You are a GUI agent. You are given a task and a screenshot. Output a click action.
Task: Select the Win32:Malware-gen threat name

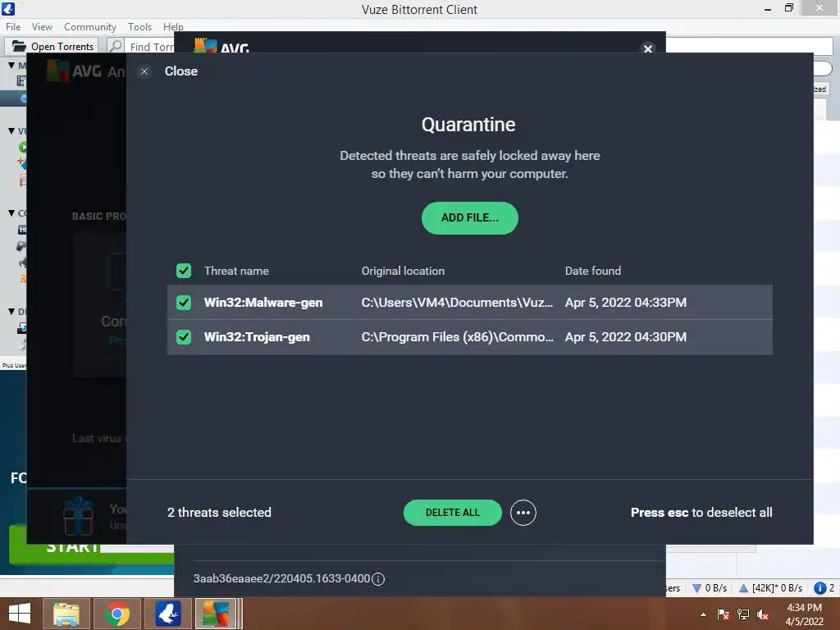(263, 303)
